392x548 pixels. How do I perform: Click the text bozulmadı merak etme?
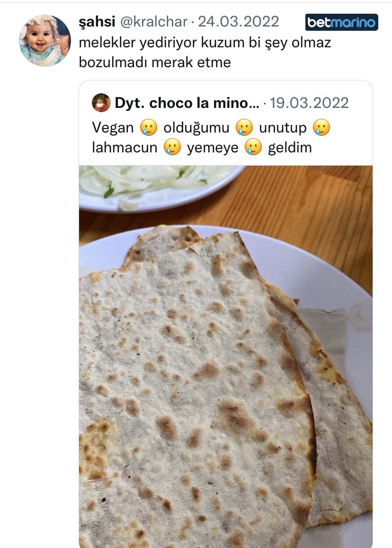[x=155, y=63]
